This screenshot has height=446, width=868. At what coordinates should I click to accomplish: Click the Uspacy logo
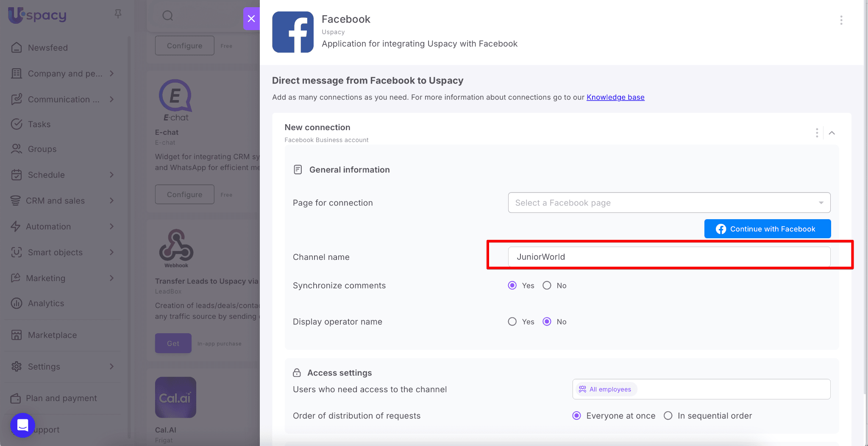coord(37,15)
